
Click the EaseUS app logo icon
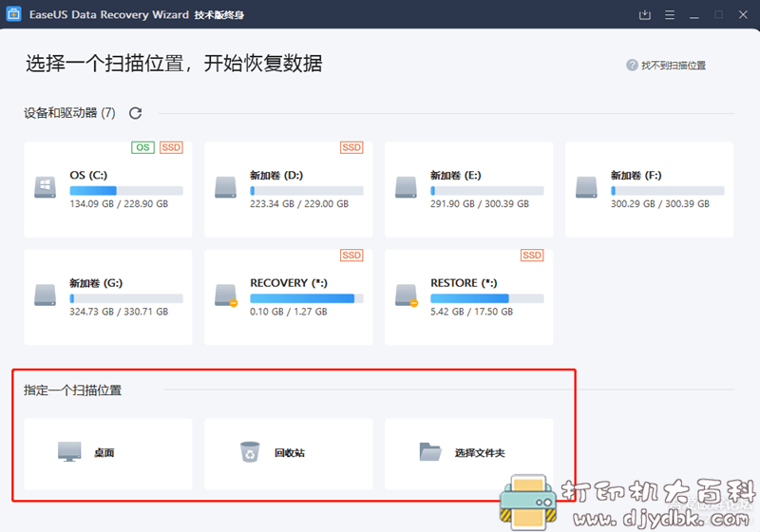pyautogui.click(x=13, y=14)
